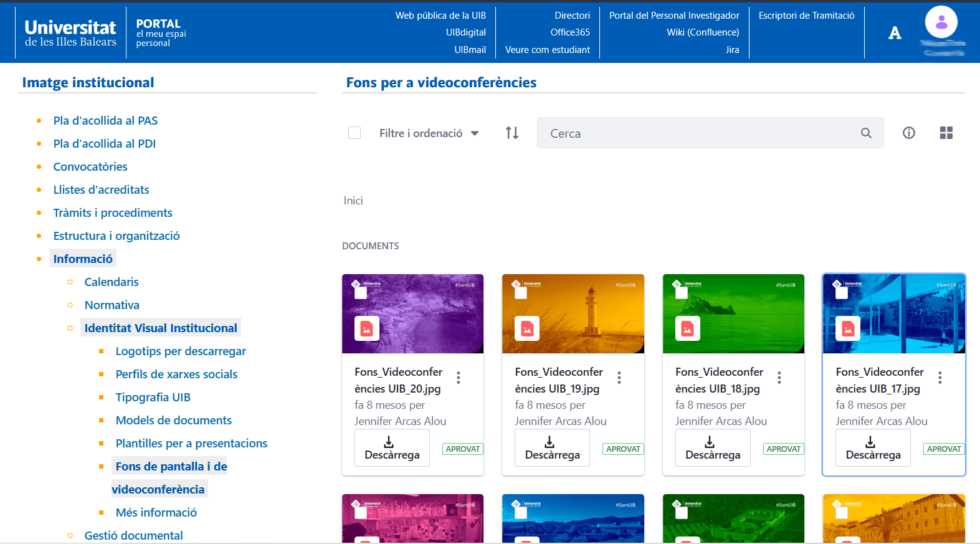The height and width of the screenshot is (544, 980).
Task: Select checkbox on green UIB_18 thumbnail
Action: (682, 293)
